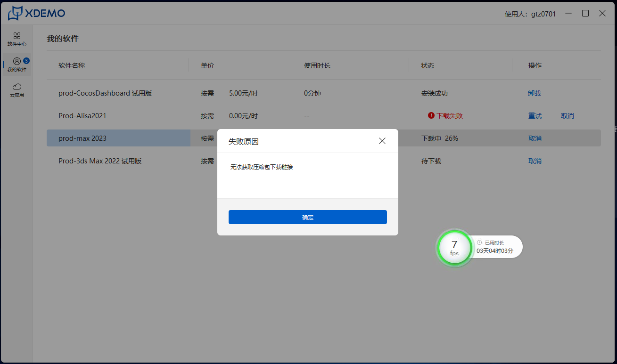This screenshot has width=617, height=364.
Task: Cancel the Prod-3ds Max 2022 试用版 download
Action: tap(535, 161)
